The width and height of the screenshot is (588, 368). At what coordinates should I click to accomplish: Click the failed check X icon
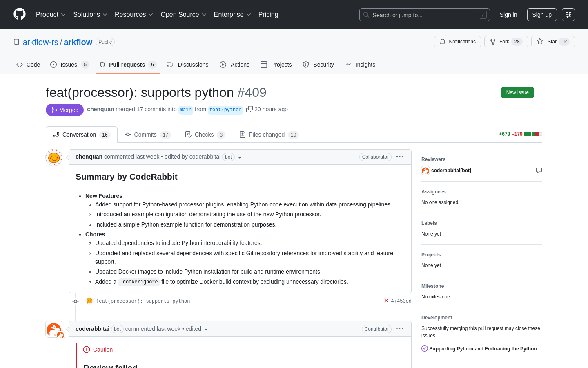[x=386, y=301]
